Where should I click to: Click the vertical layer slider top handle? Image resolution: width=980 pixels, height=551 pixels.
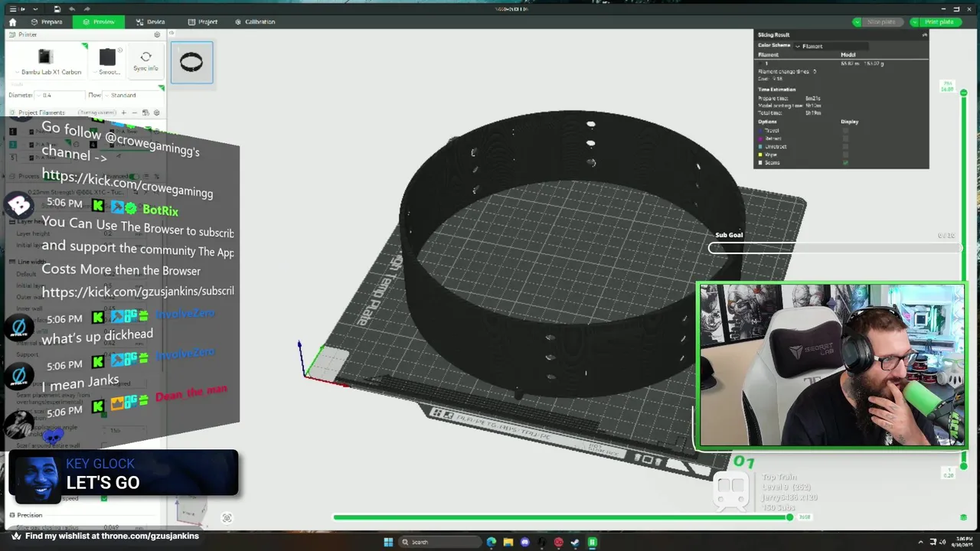(x=963, y=93)
